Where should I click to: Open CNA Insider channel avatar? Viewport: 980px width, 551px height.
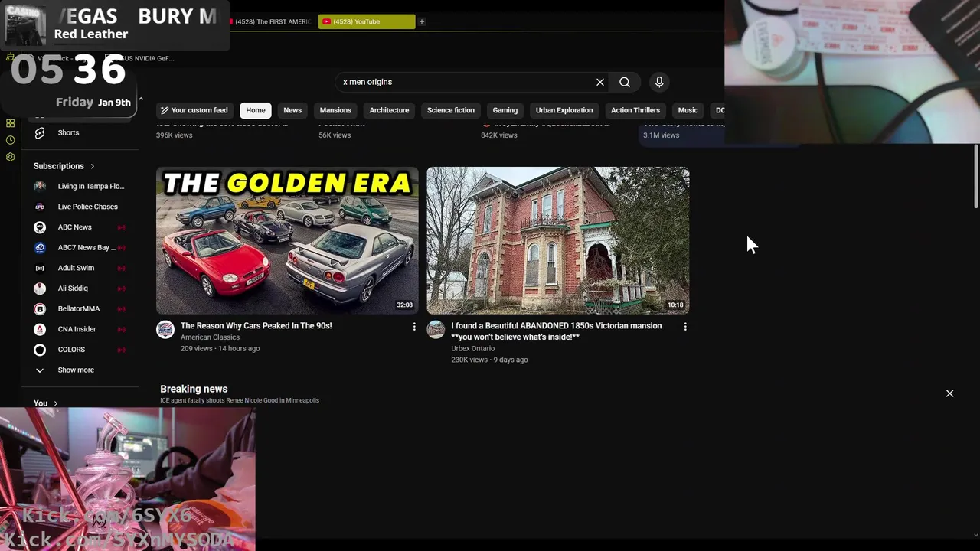40,329
